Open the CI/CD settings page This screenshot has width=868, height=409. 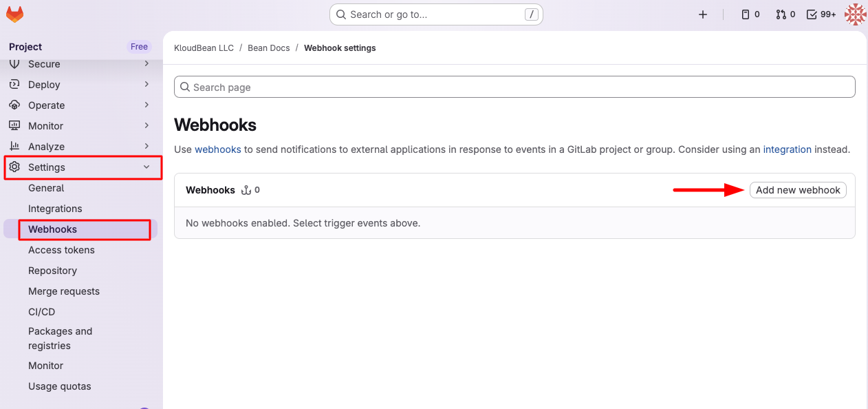point(41,311)
